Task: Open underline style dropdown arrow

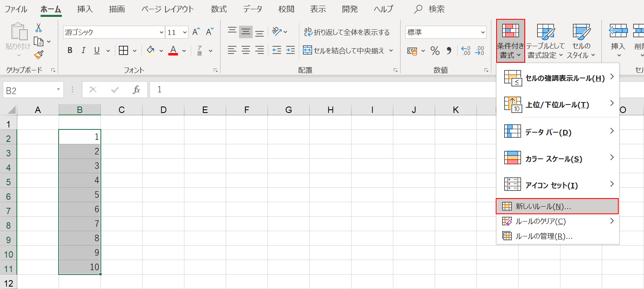Action: click(x=108, y=51)
